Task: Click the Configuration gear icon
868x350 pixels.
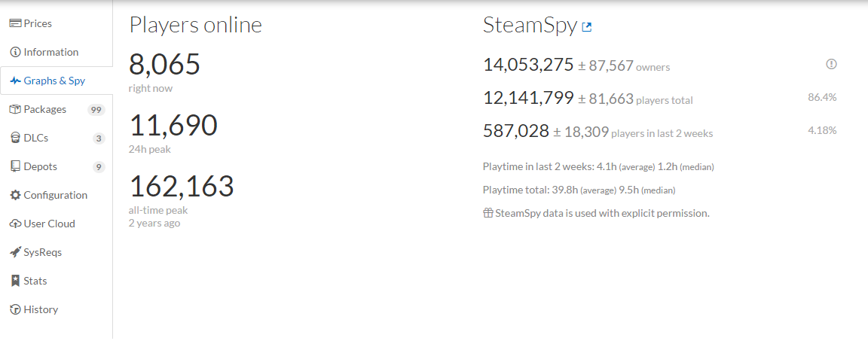Action: pos(15,195)
